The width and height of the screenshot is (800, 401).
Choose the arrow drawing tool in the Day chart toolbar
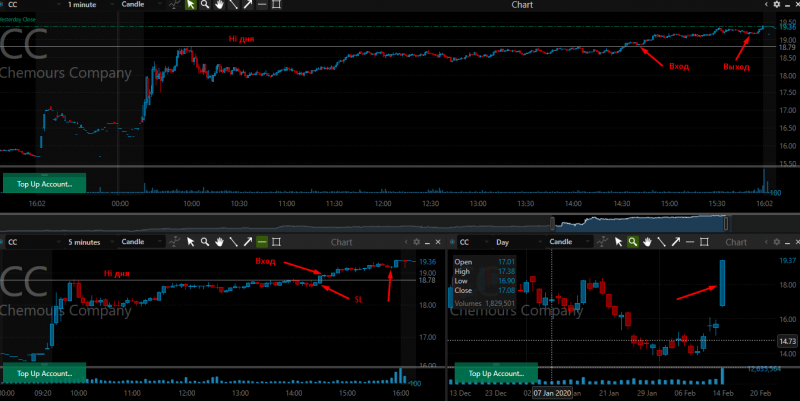[x=676, y=242]
